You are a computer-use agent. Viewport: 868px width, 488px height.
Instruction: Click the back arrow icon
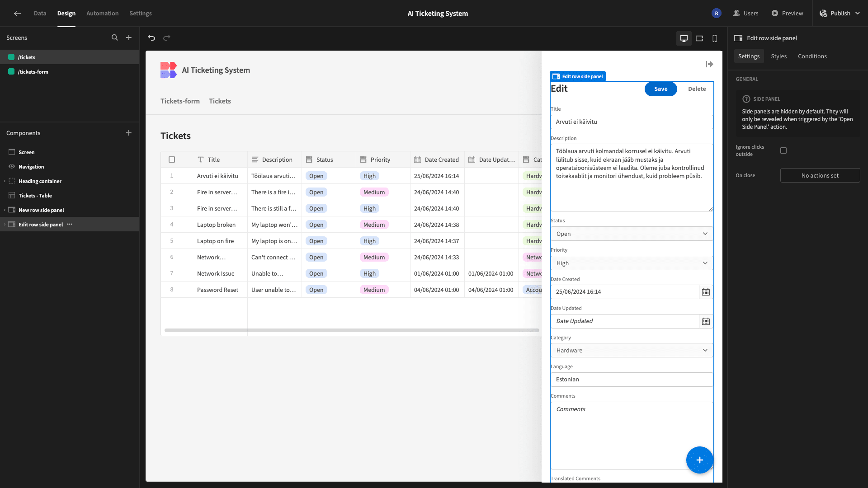(x=17, y=14)
